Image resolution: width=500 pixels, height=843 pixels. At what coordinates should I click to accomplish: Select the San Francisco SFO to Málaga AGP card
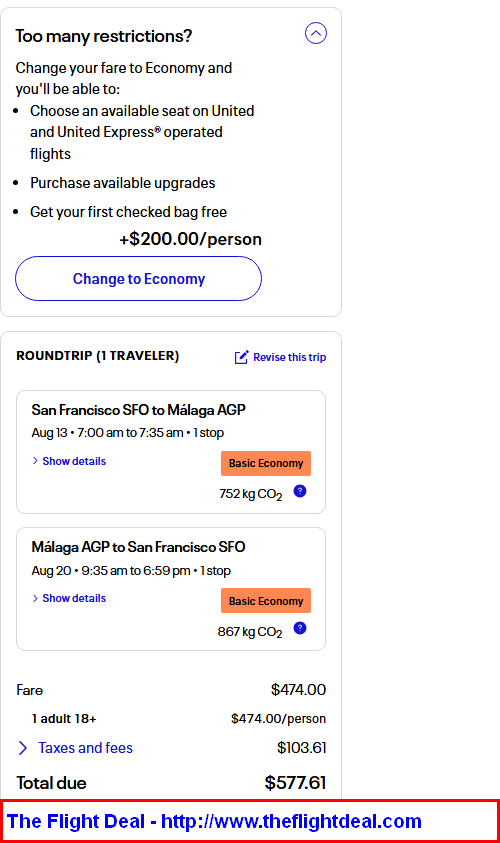coord(171,452)
